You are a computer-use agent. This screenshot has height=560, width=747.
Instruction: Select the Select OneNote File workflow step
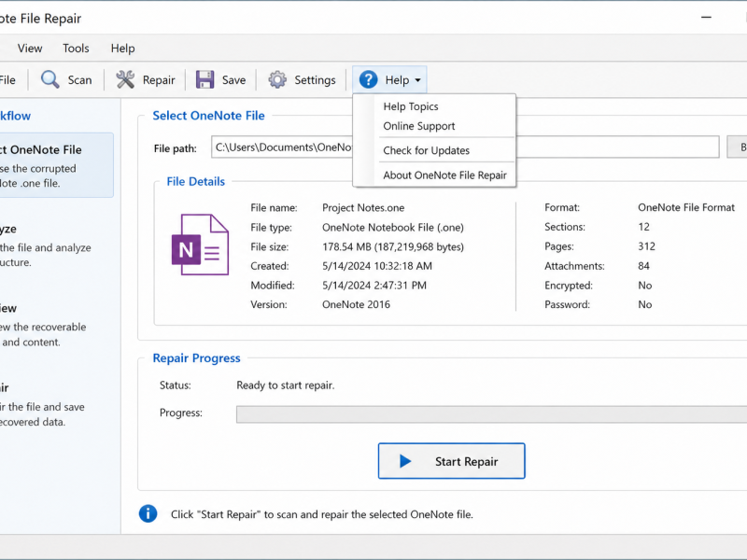click(x=56, y=165)
